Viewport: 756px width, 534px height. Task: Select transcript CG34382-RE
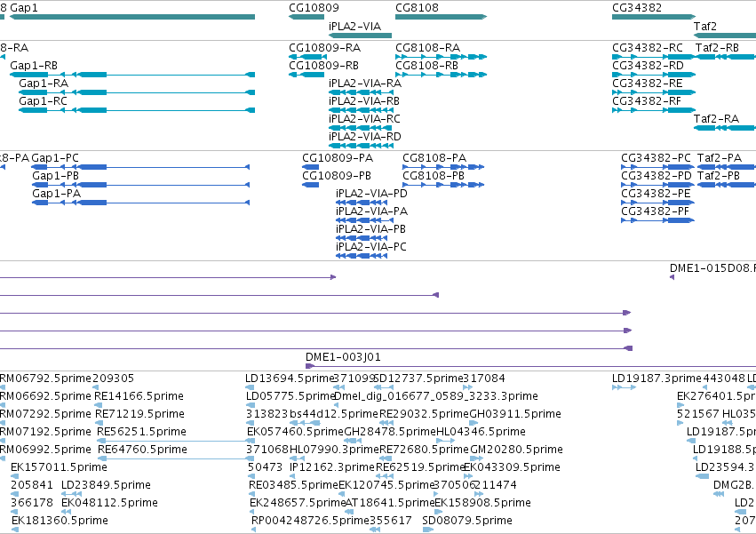[654, 92]
